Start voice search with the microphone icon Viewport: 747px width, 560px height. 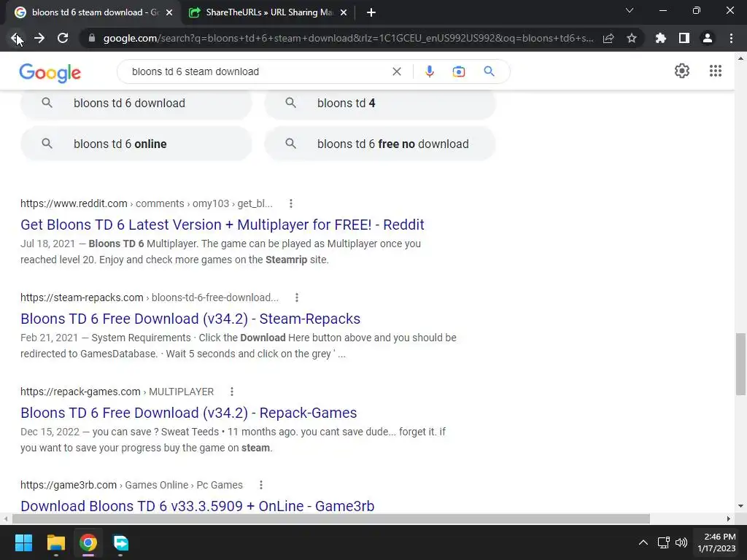click(429, 71)
